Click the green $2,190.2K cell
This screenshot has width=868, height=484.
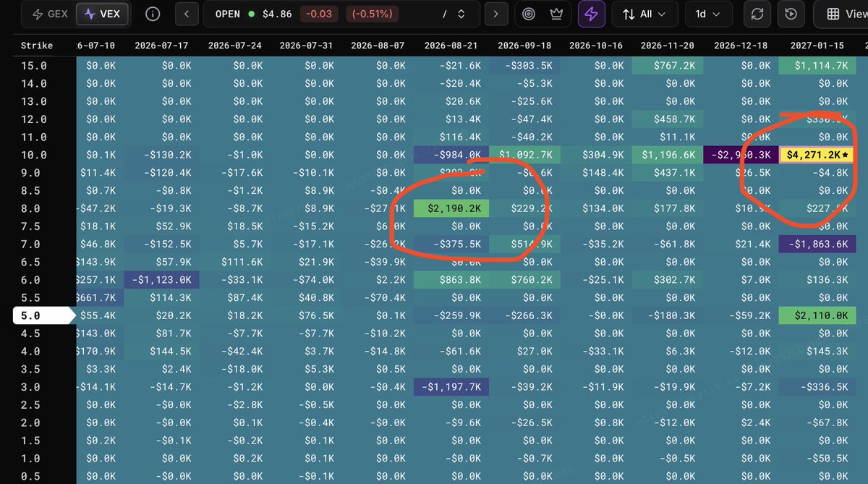[451, 208]
